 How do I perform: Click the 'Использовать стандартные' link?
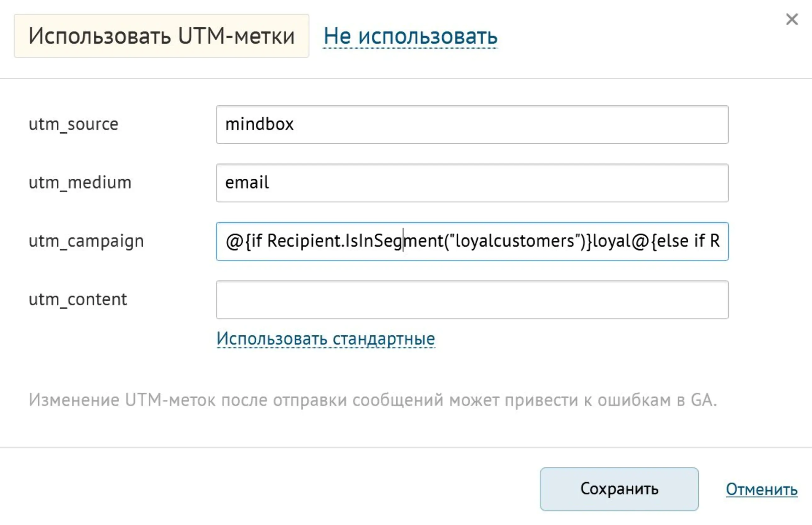tap(326, 338)
